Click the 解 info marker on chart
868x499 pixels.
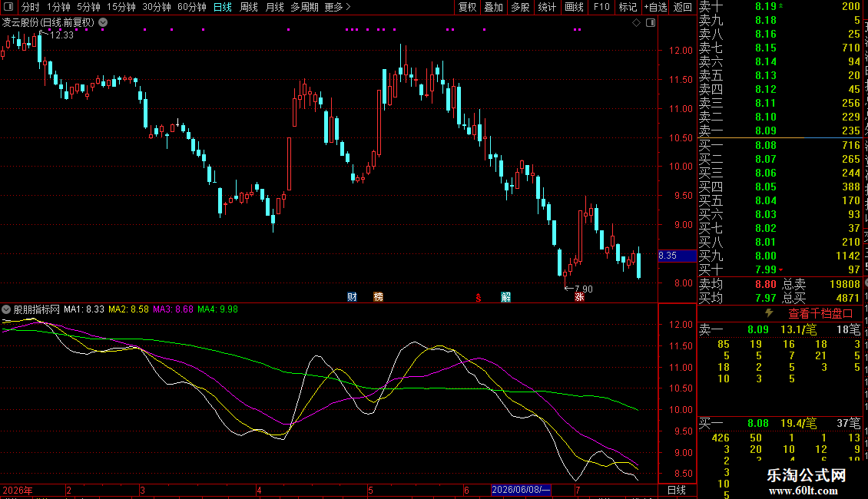[x=505, y=297]
